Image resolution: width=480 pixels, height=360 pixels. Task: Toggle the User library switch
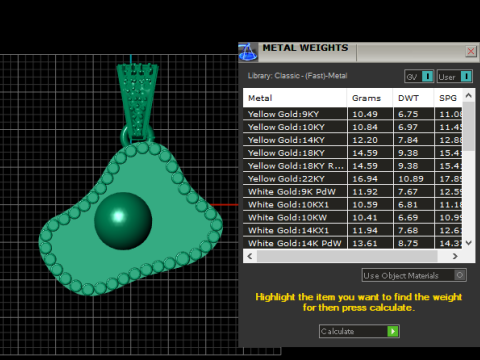(455, 76)
